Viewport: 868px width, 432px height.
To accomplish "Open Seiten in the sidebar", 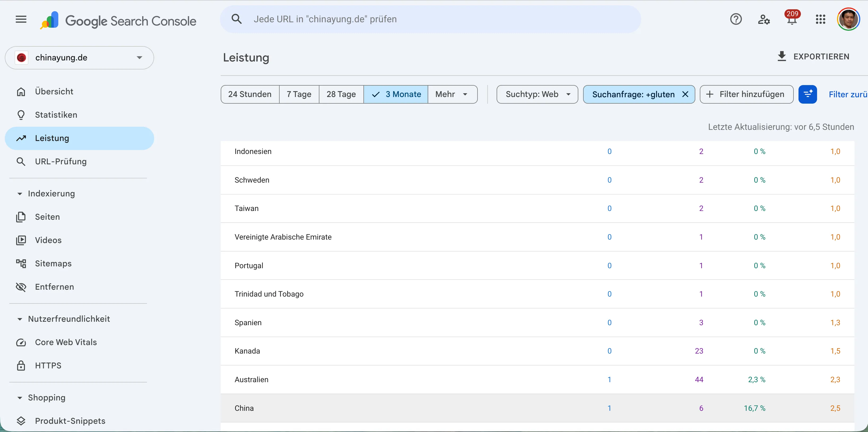I will click(80, 217).
